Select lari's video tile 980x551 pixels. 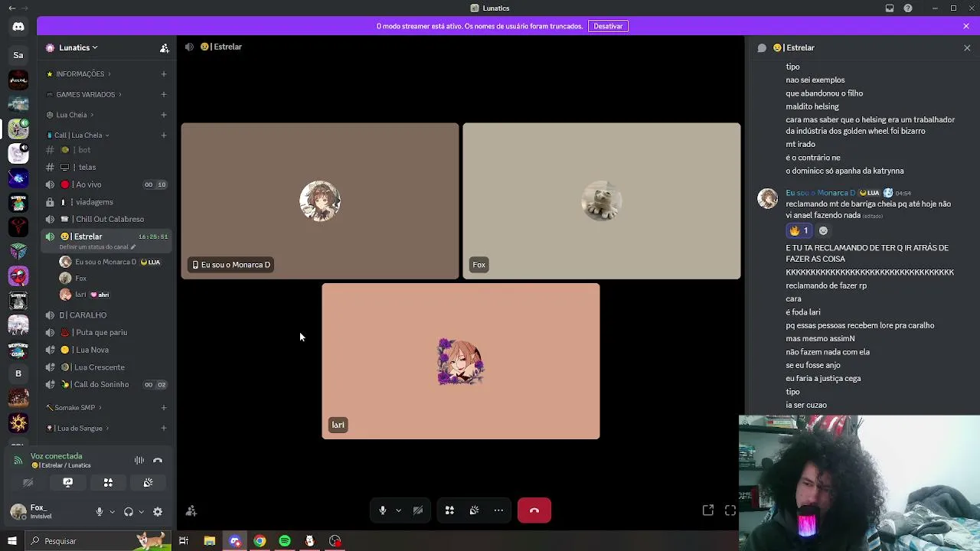pyautogui.click(x=461, y=361)
